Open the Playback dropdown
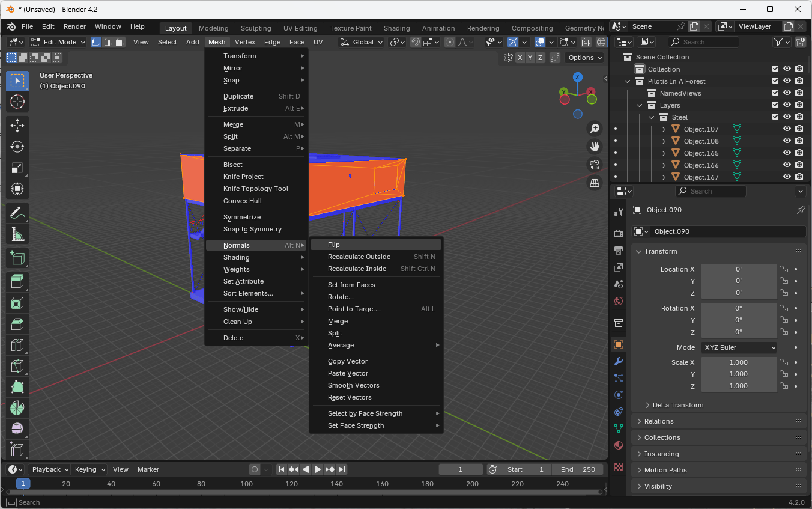Image resolution: width=812 pixels, height=509 pixels. (50, 469)
